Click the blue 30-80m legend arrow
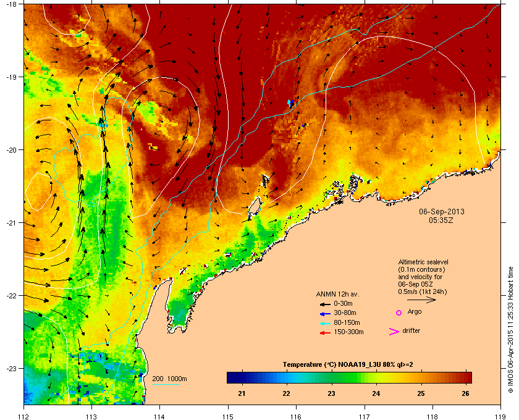Screen dimensions: 519x420 coord(325,314)
